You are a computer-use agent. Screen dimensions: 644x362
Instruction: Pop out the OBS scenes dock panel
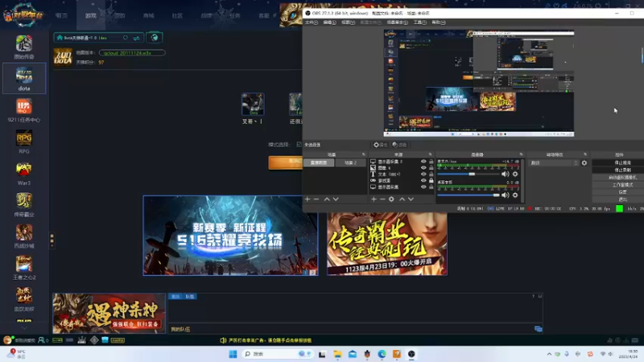(364, 154)
